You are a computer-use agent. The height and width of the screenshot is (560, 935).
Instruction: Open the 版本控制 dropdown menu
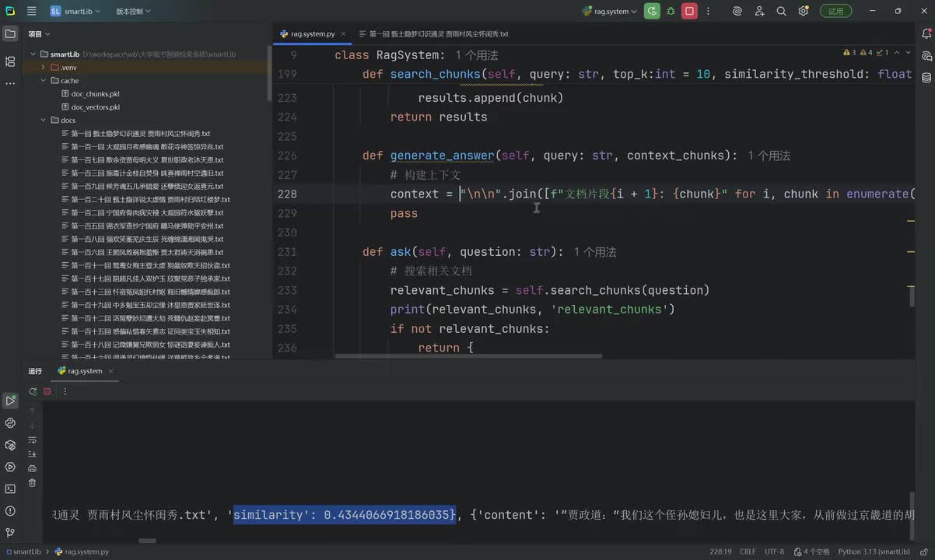click(133, 11)
